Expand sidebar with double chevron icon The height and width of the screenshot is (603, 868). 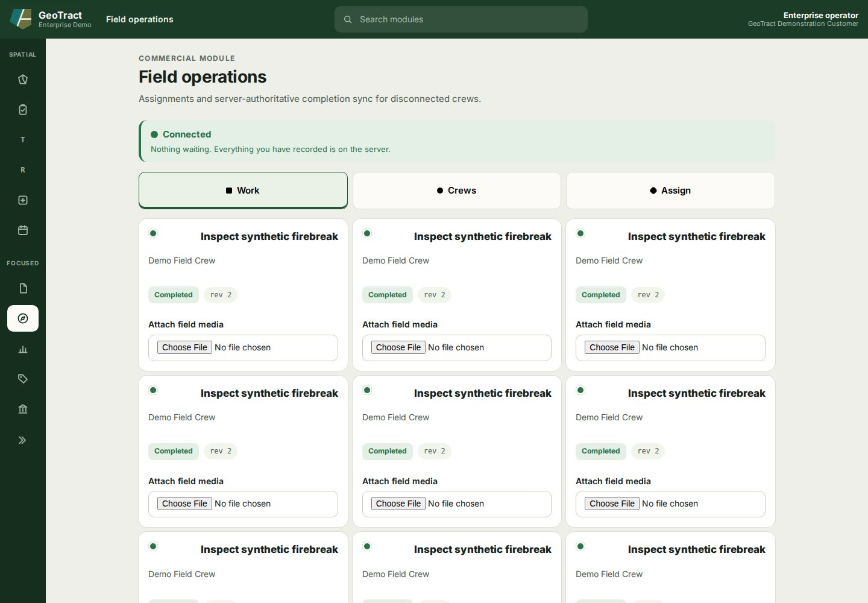click(x=23, y=440)
